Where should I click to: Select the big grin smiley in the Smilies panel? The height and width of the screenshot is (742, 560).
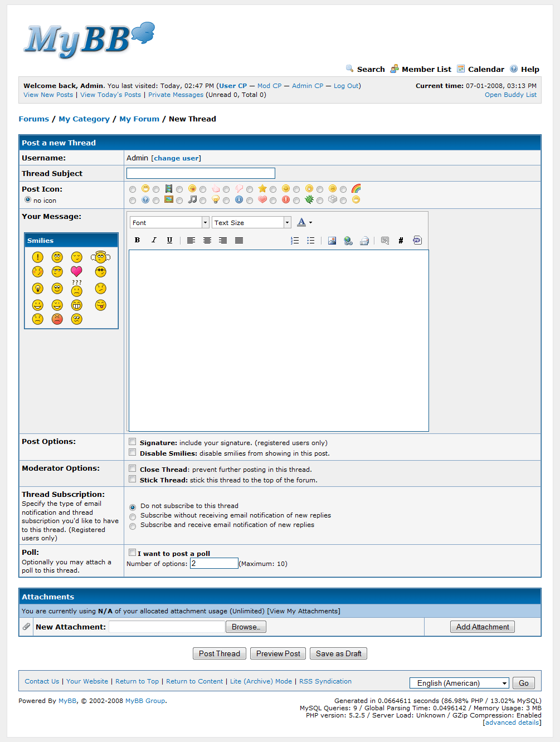[x=76, y=305]
